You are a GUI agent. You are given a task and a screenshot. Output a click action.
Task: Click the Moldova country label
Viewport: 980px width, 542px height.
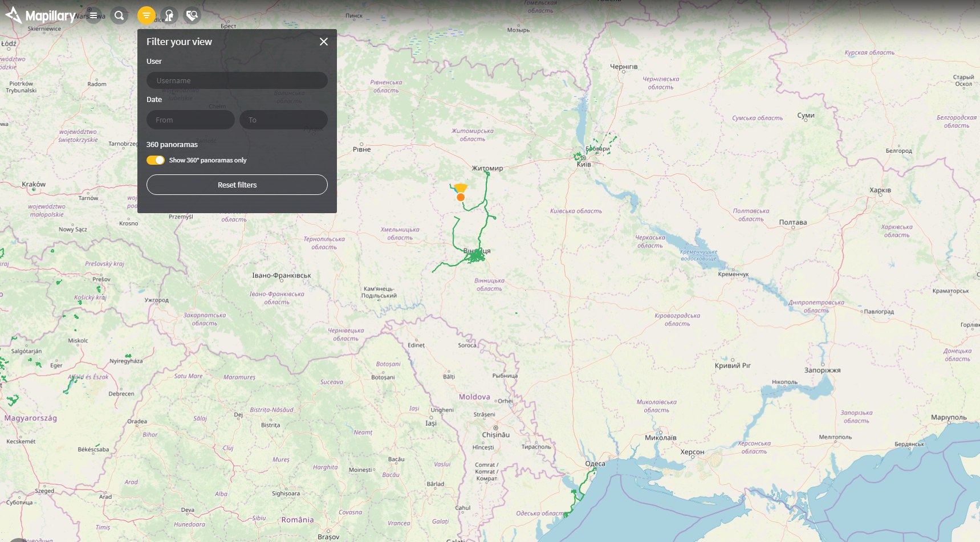pos(474,397)
